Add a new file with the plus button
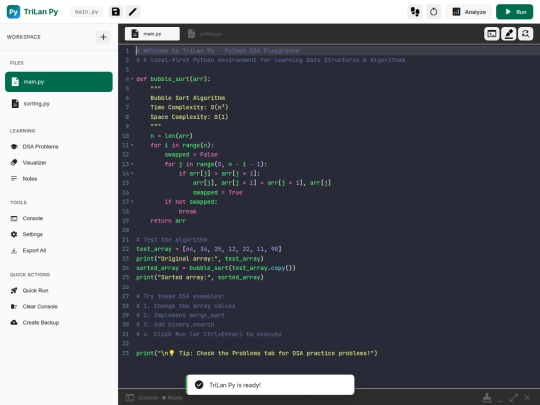Viewport: 540px width, 405px height. coord(103,37)
